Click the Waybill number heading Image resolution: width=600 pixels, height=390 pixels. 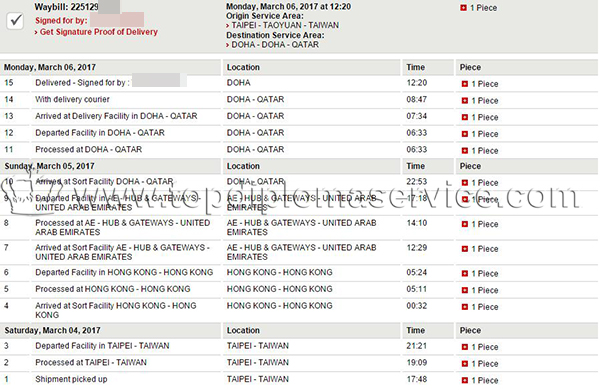(x=66, y=7)
